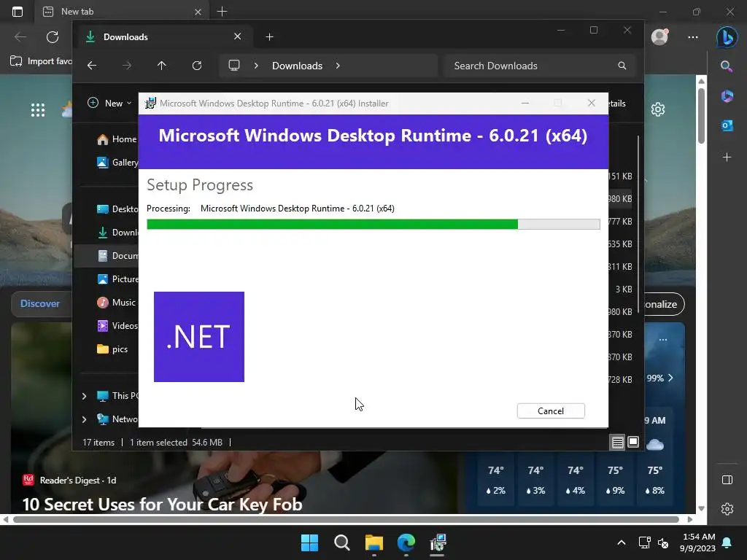Open Videos in the navigation pane
The image size is (747, 560).
(117, 326)
